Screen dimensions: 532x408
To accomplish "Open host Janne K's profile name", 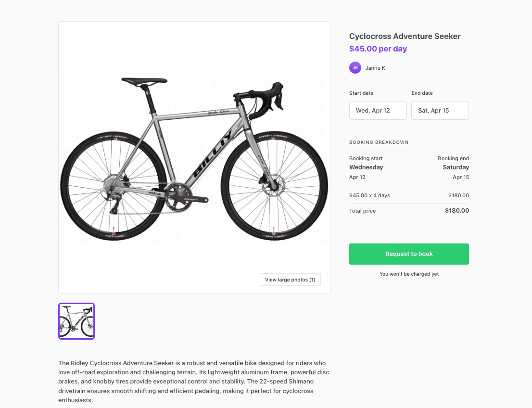I will [375, 68].
